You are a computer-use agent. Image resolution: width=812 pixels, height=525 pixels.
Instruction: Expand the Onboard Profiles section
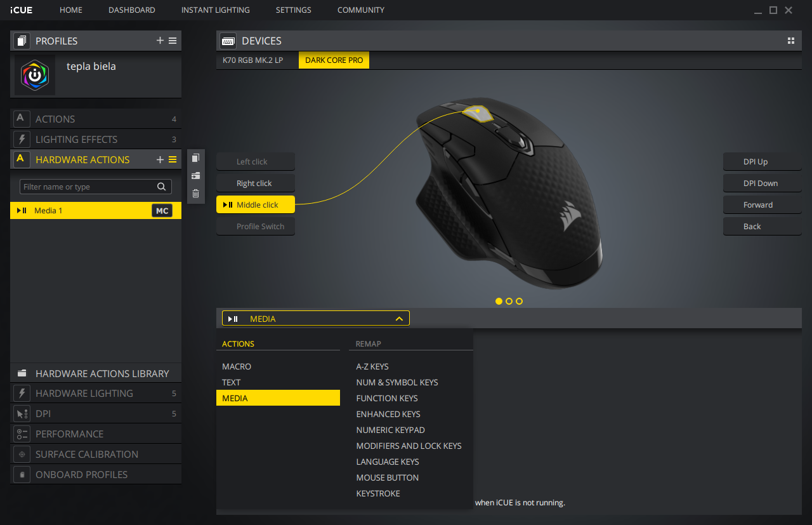[x=96, y=474]
